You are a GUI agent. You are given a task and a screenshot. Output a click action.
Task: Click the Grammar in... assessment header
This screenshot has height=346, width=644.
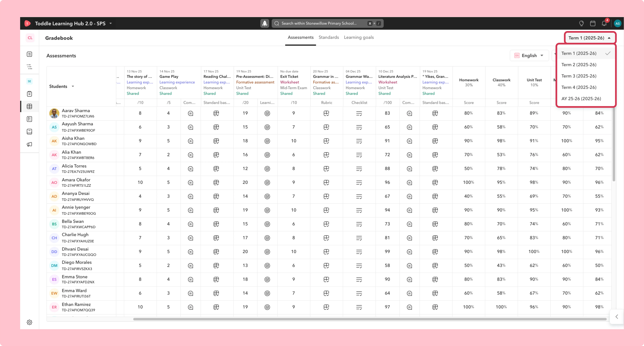point(327,83)
